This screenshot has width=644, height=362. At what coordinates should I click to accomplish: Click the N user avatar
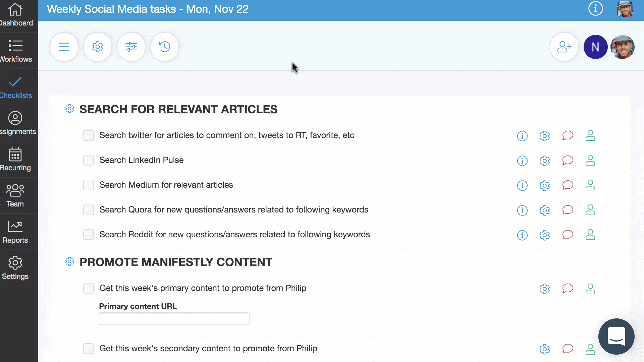[x=595, y=47]
